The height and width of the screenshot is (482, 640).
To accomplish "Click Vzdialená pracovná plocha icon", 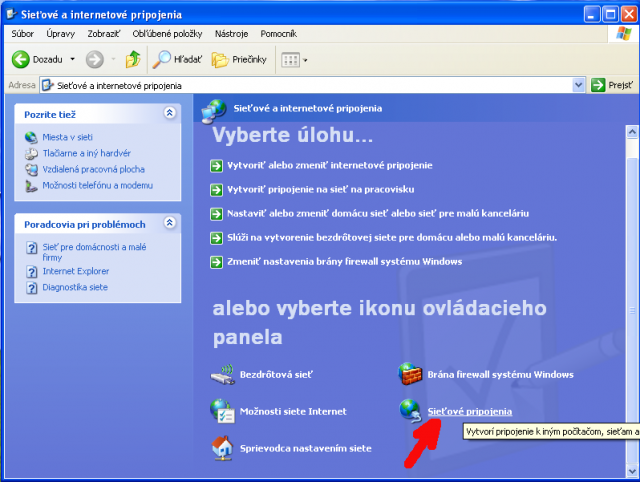I will pos(31,169).
